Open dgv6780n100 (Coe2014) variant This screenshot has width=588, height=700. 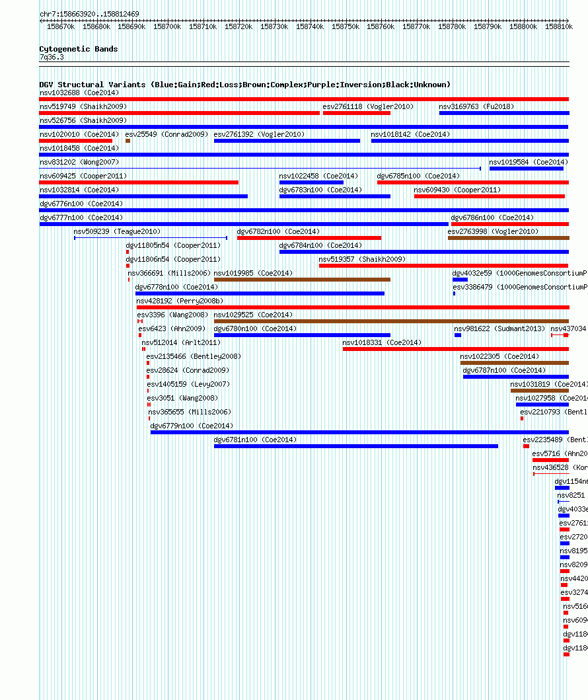[302, 335]
